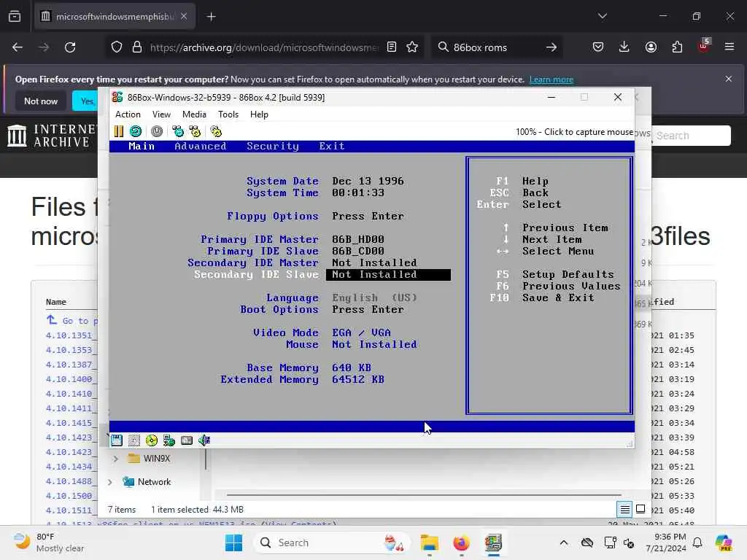Open the 86Box Tools menu
The width and height of the screenshot is (747, 560).
[x=228, y=114]
